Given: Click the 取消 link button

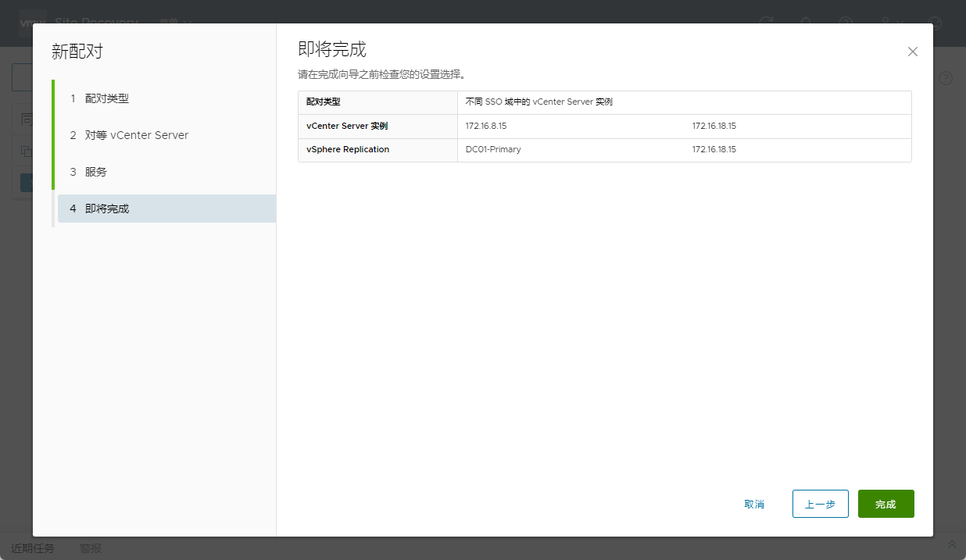Looking at the screenshot, I should pyautogui.click(x=754, y=505).
